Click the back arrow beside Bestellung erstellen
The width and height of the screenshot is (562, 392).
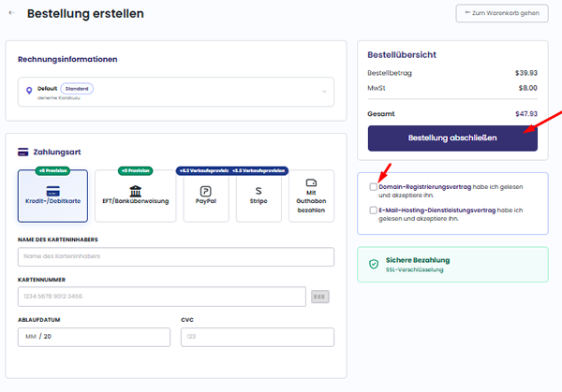12,13
